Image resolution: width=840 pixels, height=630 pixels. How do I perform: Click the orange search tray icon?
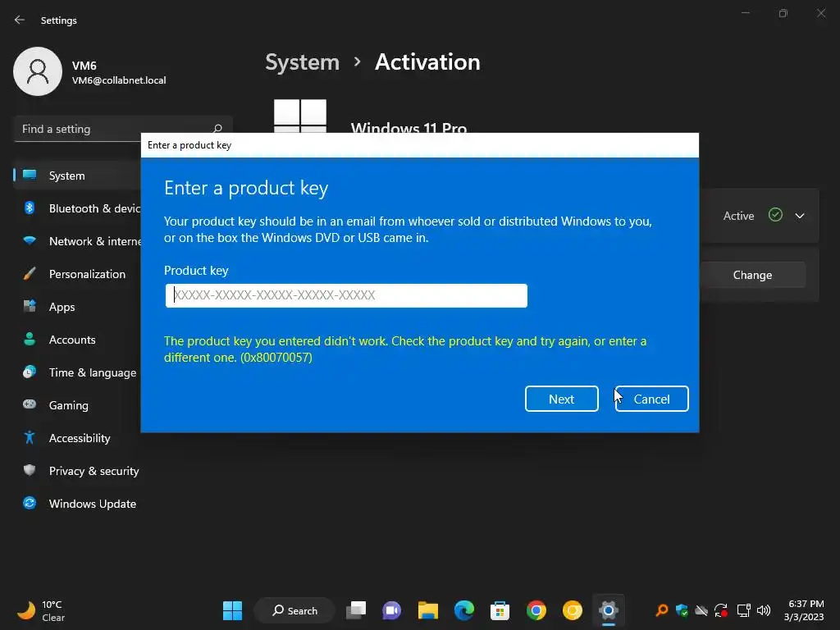[662, 610]
